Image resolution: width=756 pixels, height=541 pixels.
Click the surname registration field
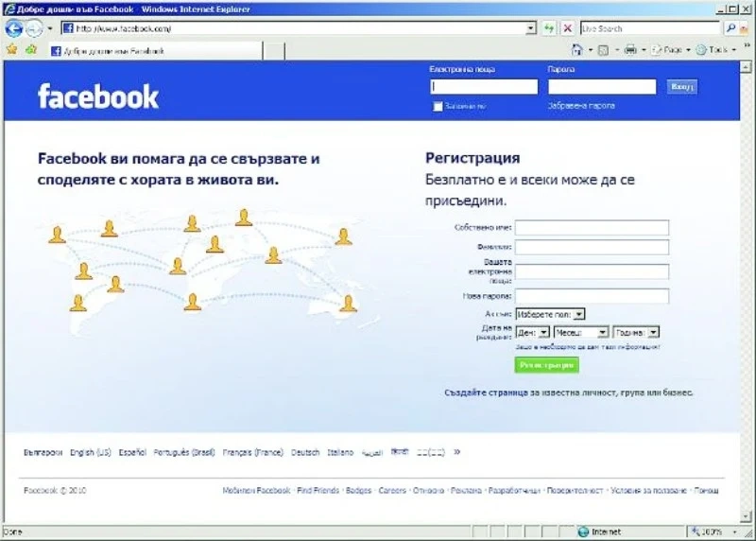(592, 247)
